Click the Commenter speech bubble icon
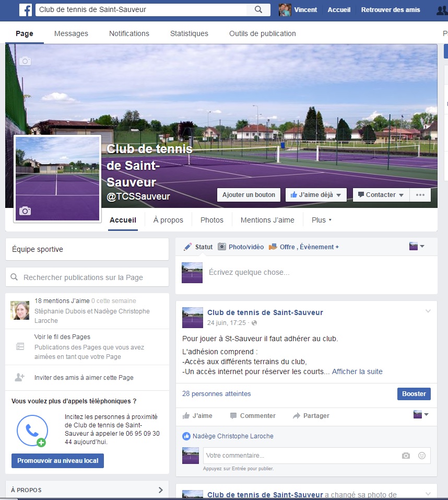The width and height of the screenshot is (448, 500). point(233,416)
